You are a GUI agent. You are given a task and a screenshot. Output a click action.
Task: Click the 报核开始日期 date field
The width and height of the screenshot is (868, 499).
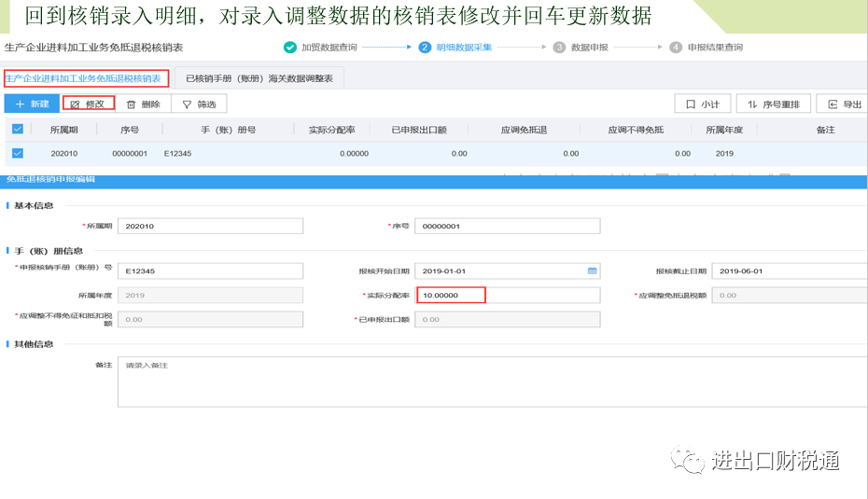click(x=507, y=271)
